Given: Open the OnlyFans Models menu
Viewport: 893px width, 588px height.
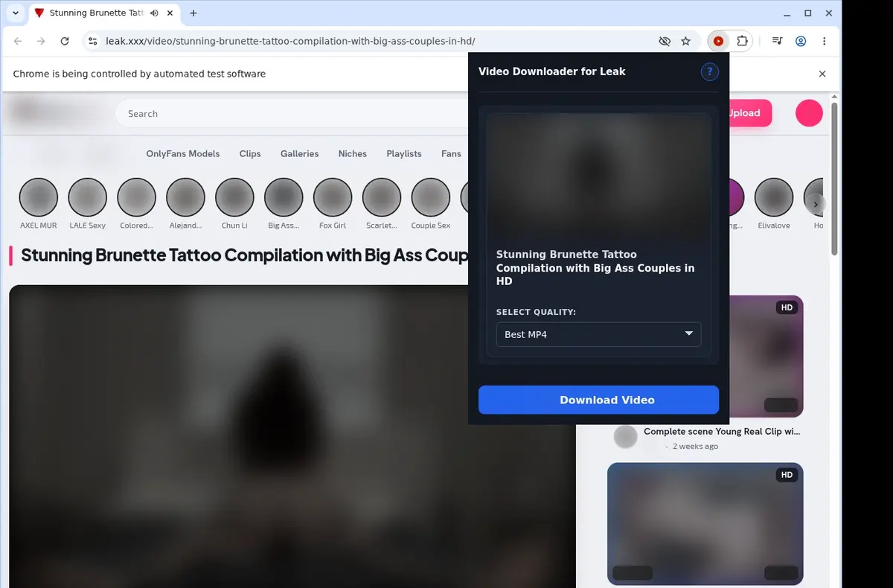Looking at the screenshot, I should 183,154.
